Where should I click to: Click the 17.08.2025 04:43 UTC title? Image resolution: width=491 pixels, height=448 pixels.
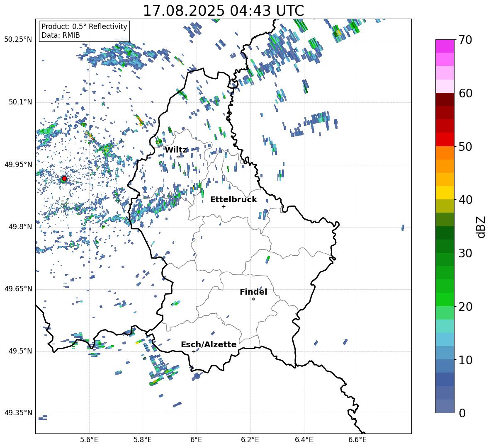pos(224,11)
